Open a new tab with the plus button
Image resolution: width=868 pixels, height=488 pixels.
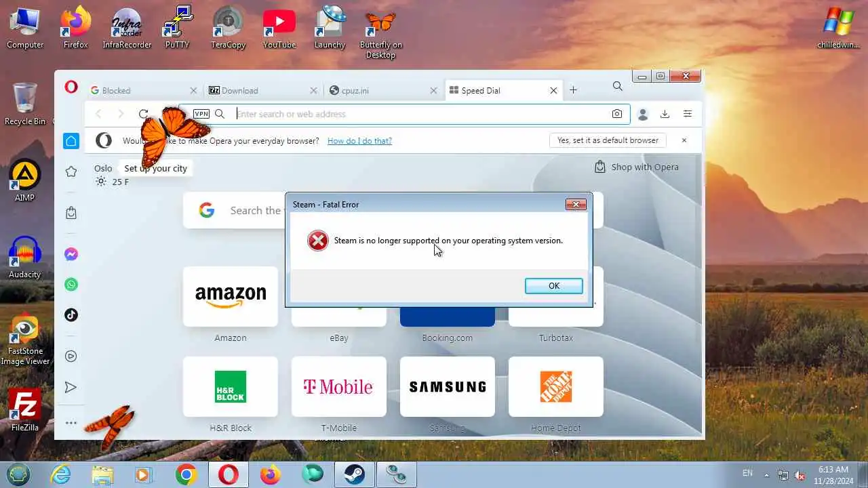pos(573,90)
